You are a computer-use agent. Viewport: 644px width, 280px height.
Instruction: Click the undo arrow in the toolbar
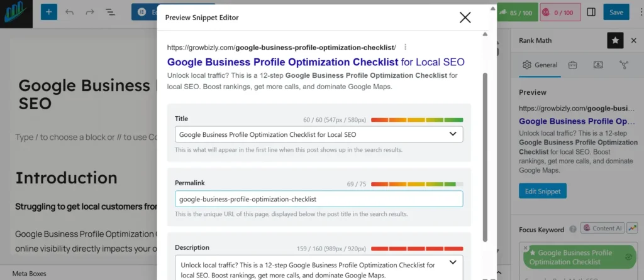coord(69,12)
